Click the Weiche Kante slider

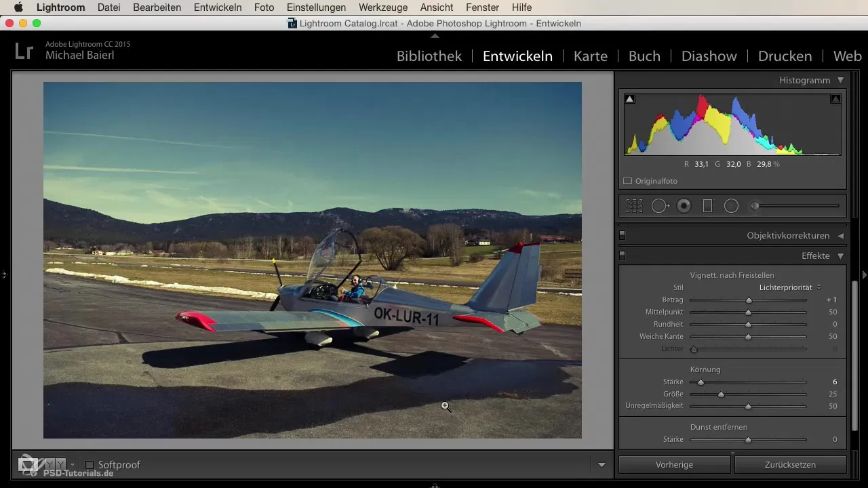coord(749,337)
